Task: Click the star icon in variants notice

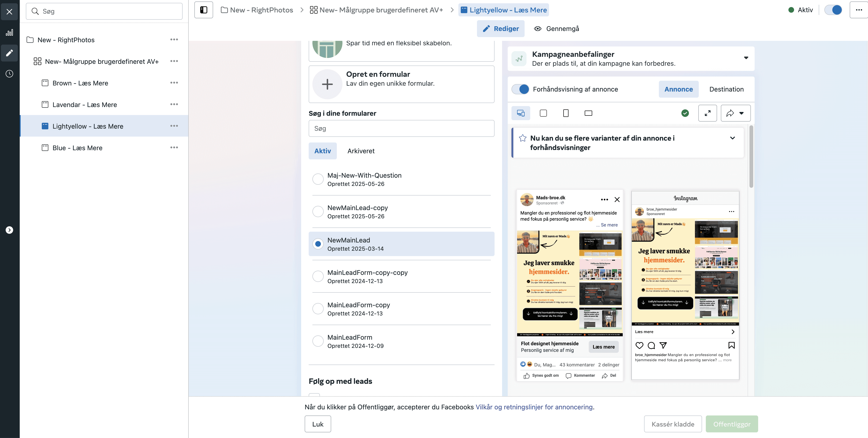Action: (523, 138)
